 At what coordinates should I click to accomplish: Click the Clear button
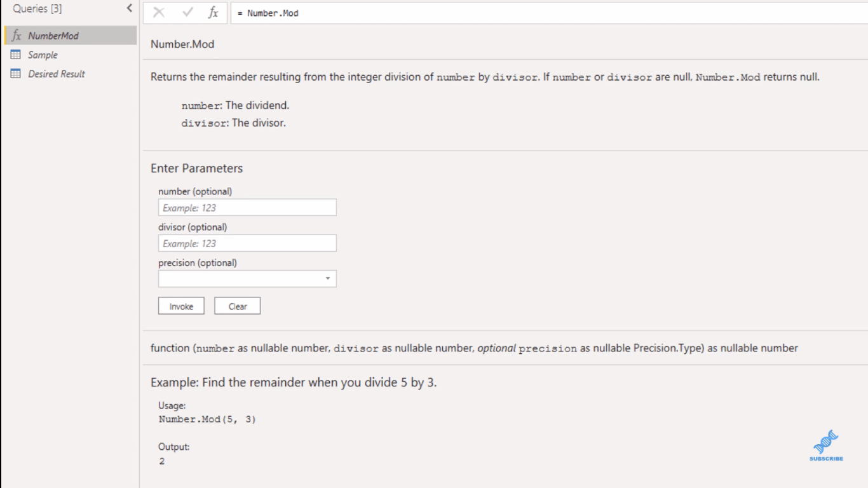click(x=238, y=306)
